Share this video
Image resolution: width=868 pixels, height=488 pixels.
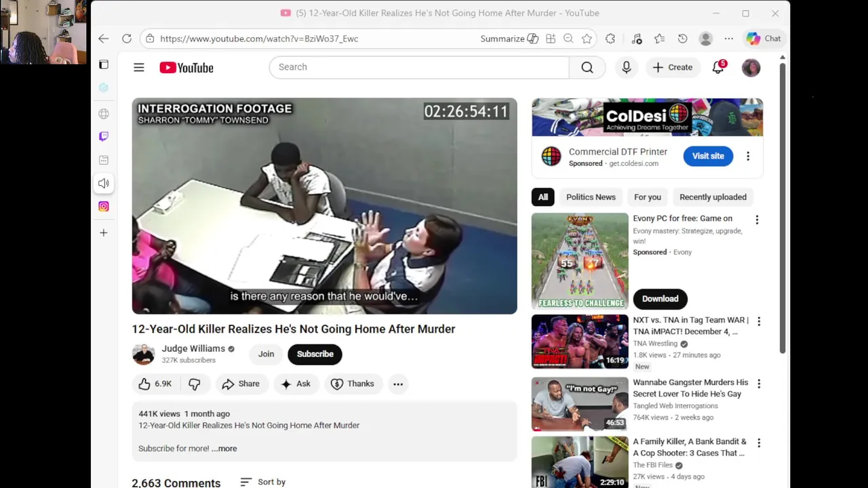pos(241,384)
